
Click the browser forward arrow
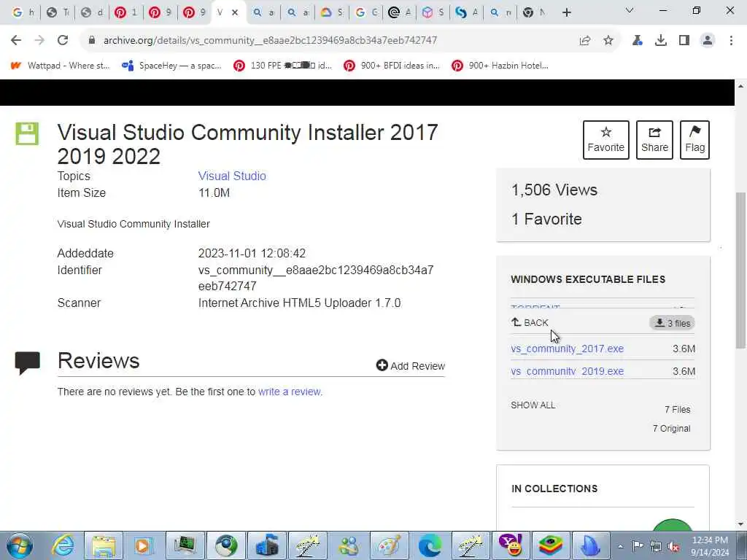point(39,41)
